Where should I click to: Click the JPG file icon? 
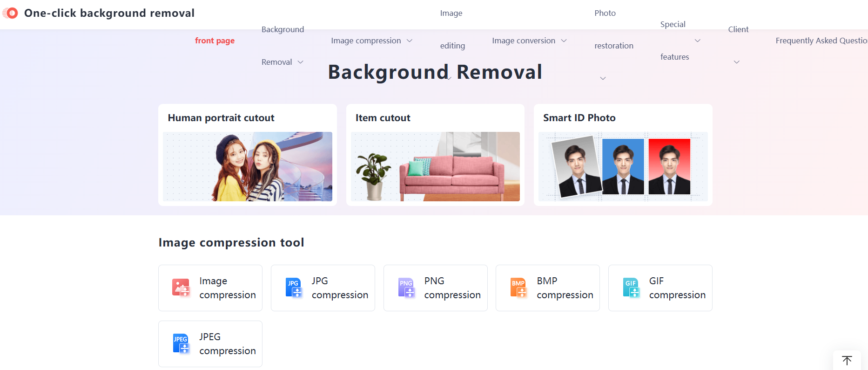click(293, 288)
